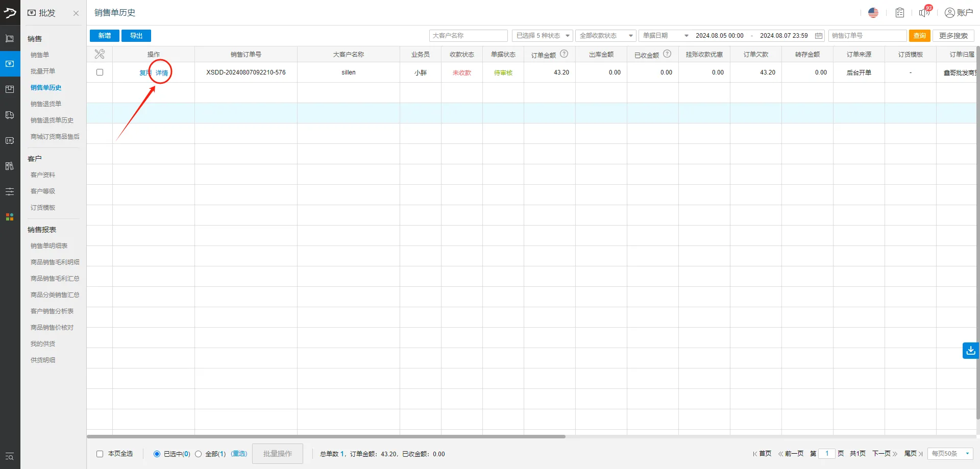Click the US flag language icon

point(873,13)
